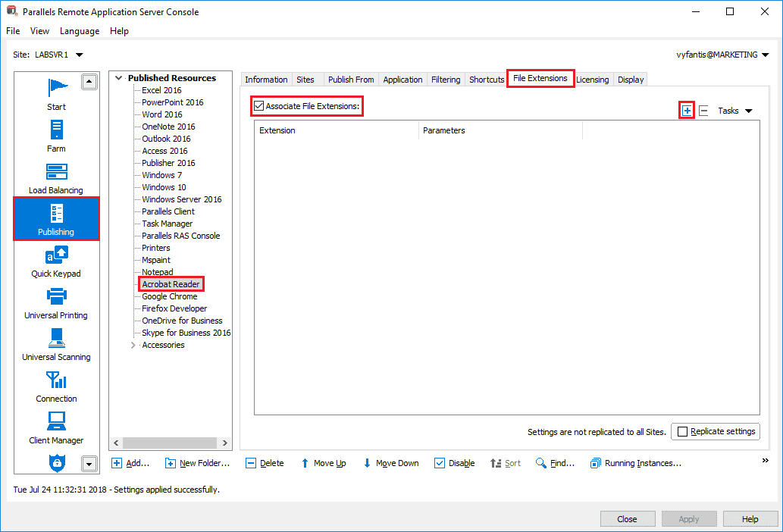Click the Apply button
The height and width of the screenshot is (532, 783).
pos(688,519)
